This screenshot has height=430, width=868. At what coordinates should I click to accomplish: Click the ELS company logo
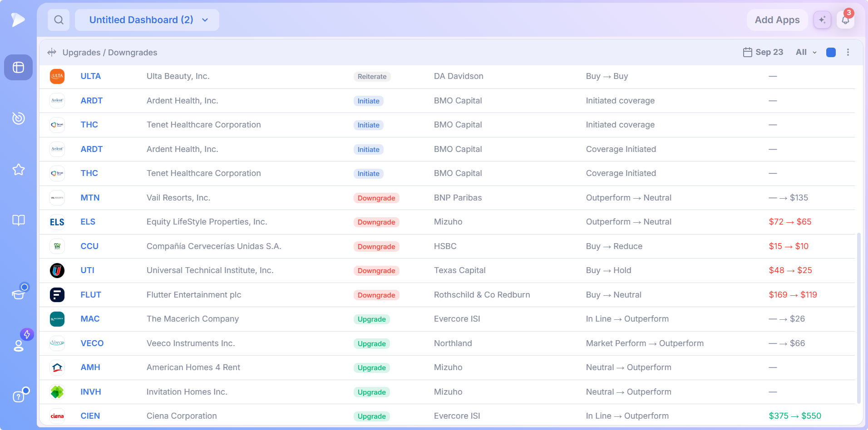pos(57,222)
